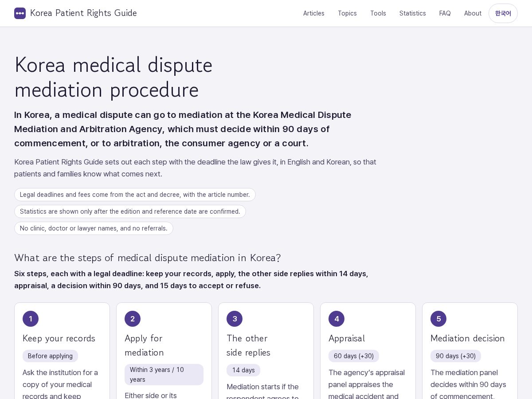
Task: Open the Tools page
Action: tap(378, 13)
